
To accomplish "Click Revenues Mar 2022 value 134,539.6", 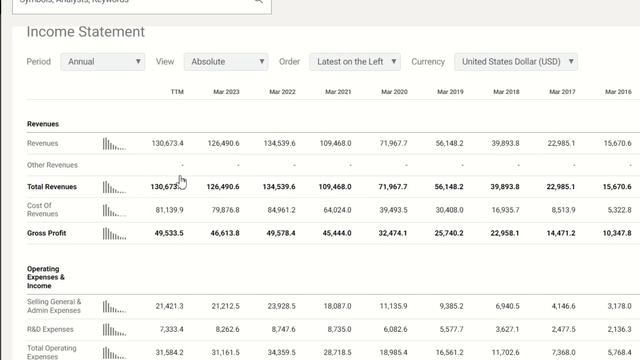I will point(279,143).
